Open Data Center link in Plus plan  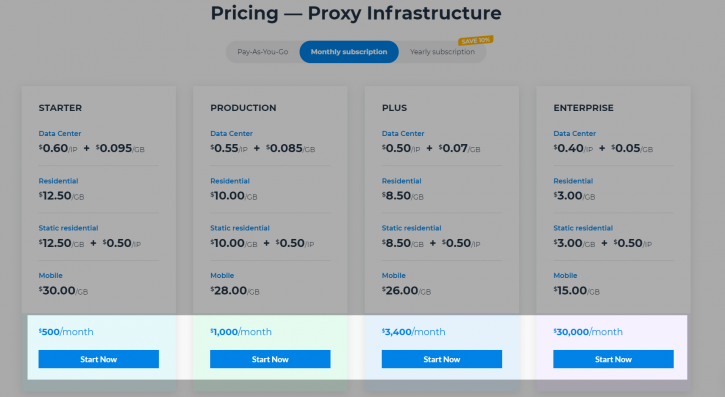[403, 134]
